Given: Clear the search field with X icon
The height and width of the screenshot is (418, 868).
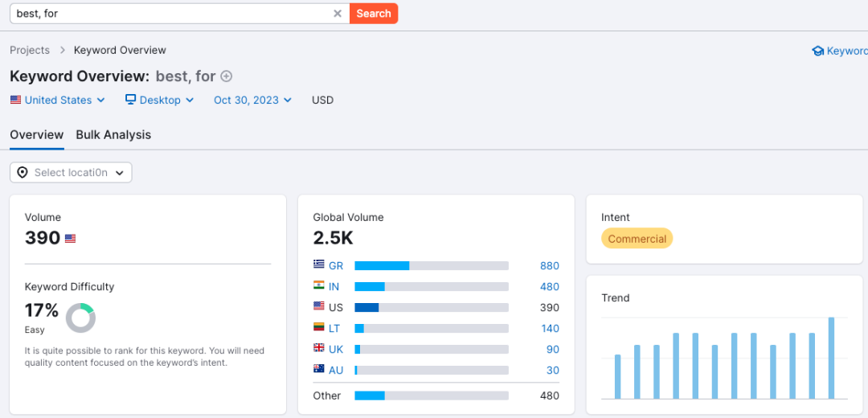Looking at the screenshot, I should click(337, 14).
